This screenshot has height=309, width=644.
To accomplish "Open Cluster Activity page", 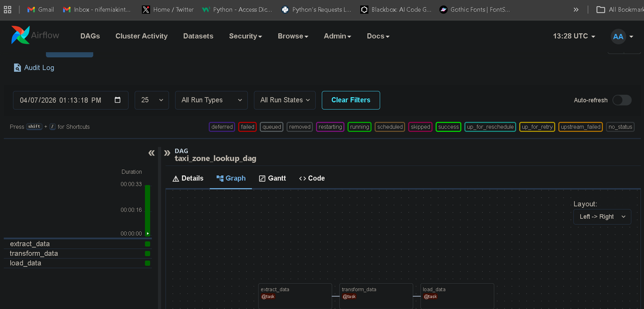I will point(142,36).
